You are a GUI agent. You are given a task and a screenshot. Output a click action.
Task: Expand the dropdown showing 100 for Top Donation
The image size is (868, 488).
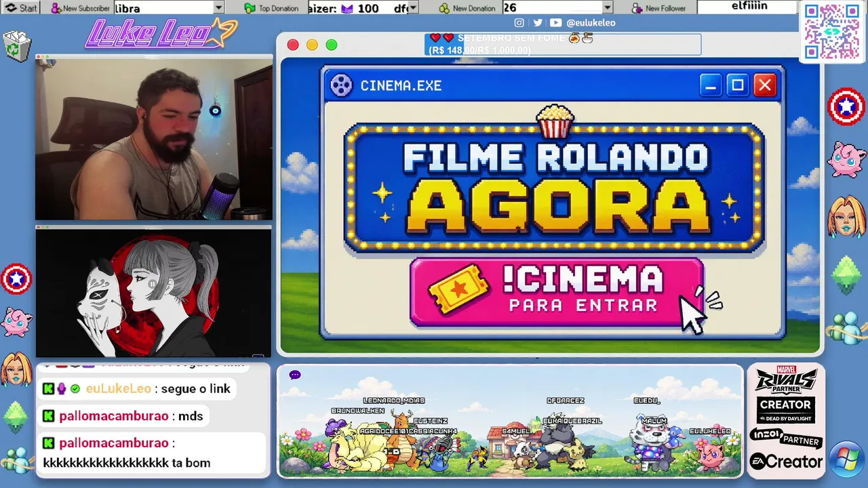click(x=413, y=8)
